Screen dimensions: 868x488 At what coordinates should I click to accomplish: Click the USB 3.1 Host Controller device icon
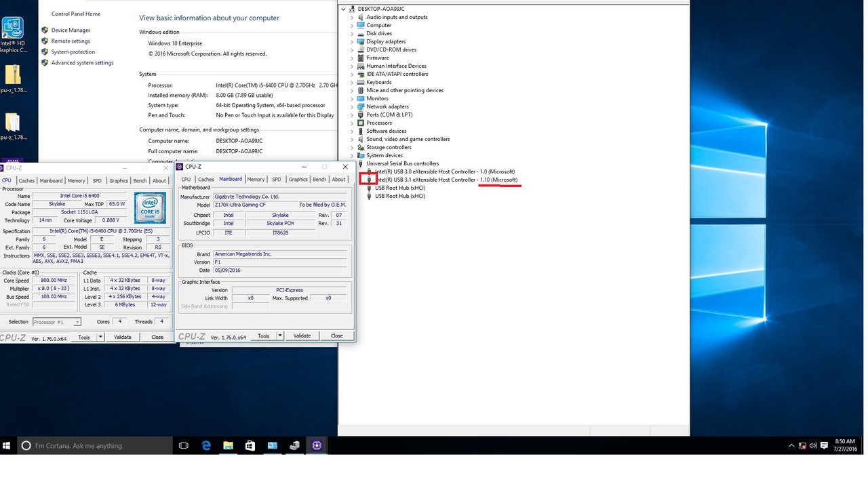[369, 180]
